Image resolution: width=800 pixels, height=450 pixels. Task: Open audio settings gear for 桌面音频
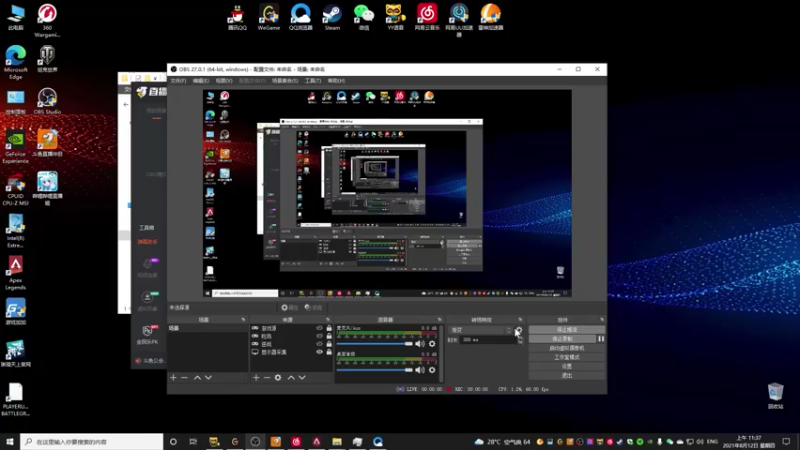pyautogui.click(x=432, y=370)
